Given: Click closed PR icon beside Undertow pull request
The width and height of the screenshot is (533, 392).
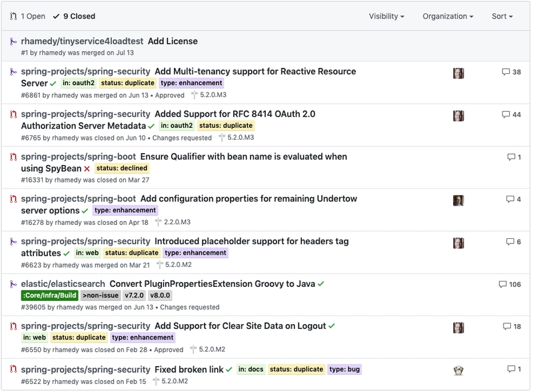Looking at the screenshot, I should click(x=13, y=199).
